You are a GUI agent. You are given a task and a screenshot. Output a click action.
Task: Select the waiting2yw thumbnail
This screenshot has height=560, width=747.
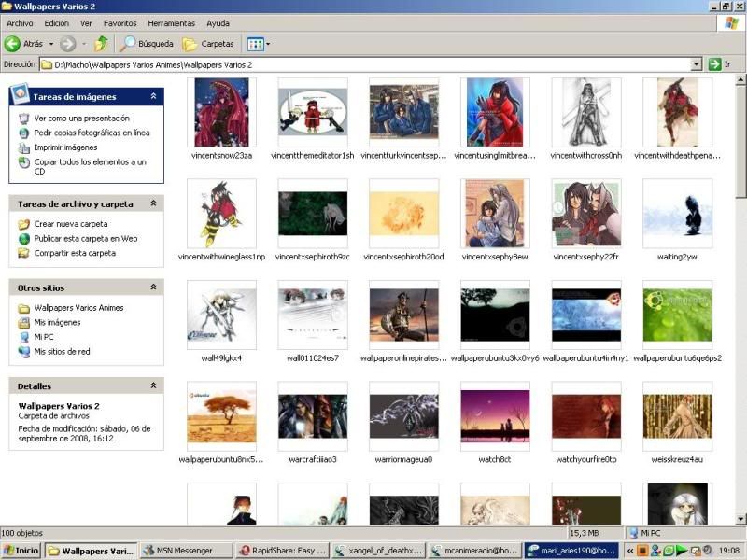678,214
